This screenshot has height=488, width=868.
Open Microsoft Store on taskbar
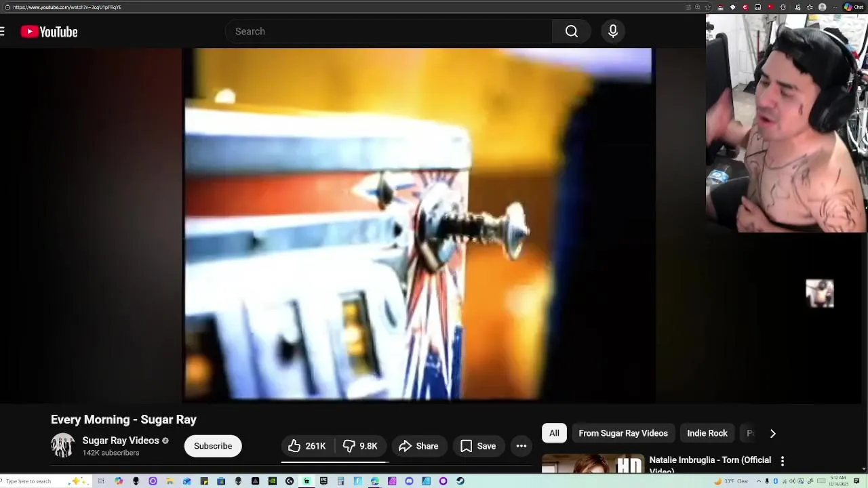point(221,481)
